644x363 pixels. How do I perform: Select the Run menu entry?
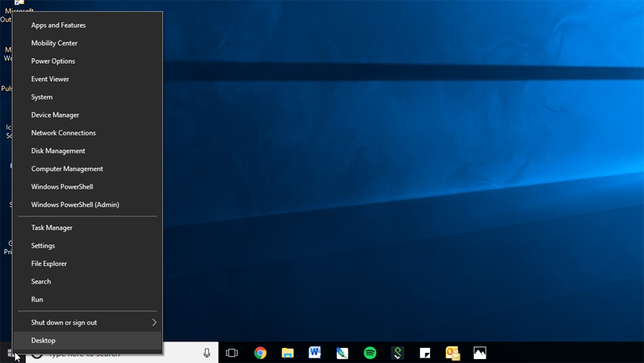click(37, 300)
